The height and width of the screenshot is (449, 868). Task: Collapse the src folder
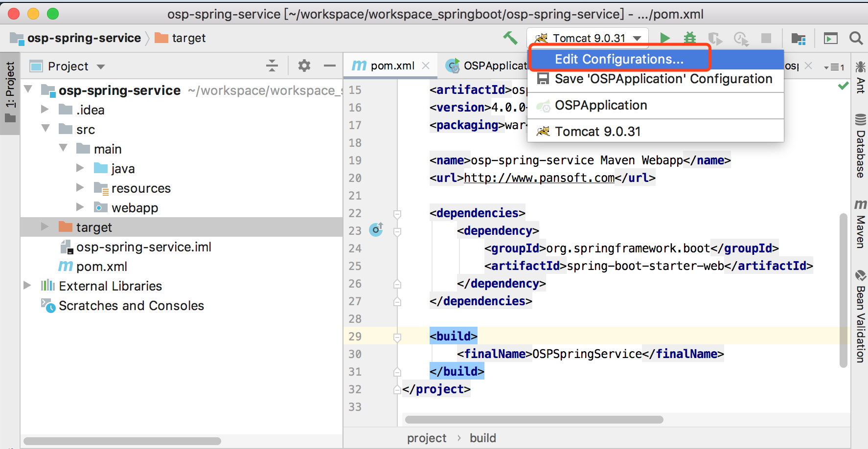pos(46,128)
